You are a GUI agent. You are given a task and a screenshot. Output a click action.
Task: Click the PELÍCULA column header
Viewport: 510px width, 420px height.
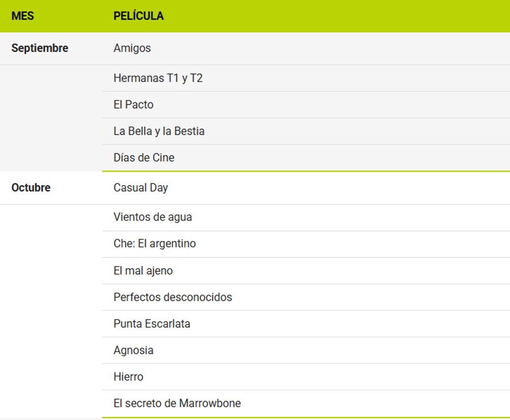[138, 16]
